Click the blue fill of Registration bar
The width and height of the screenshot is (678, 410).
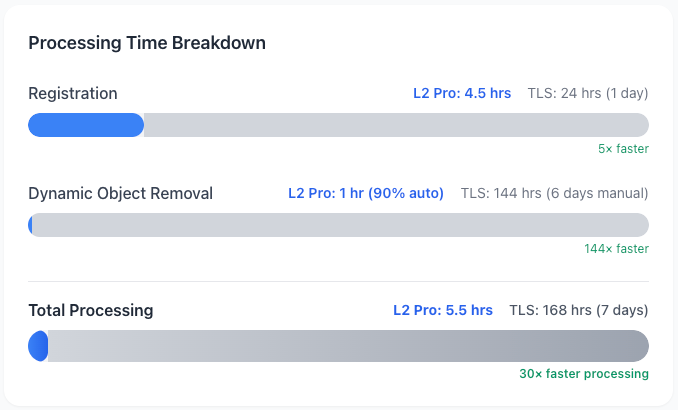pyautogui.click(x=86, y=125)
